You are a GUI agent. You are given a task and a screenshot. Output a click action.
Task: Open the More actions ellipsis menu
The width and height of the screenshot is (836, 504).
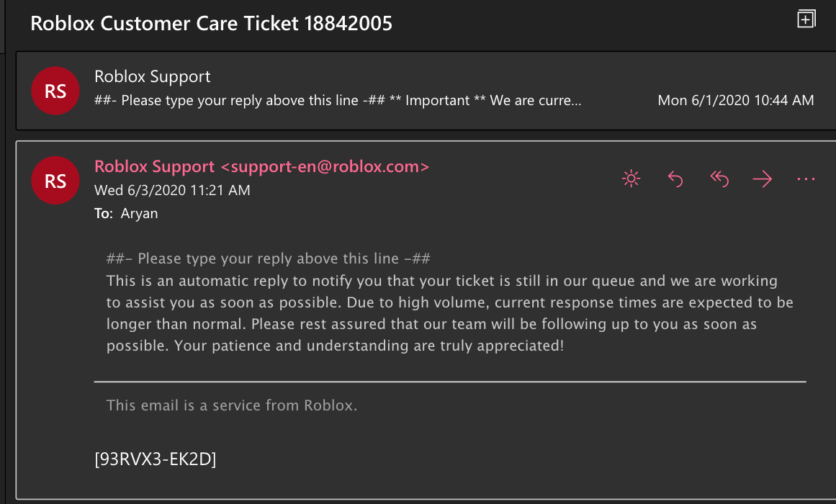806,179
